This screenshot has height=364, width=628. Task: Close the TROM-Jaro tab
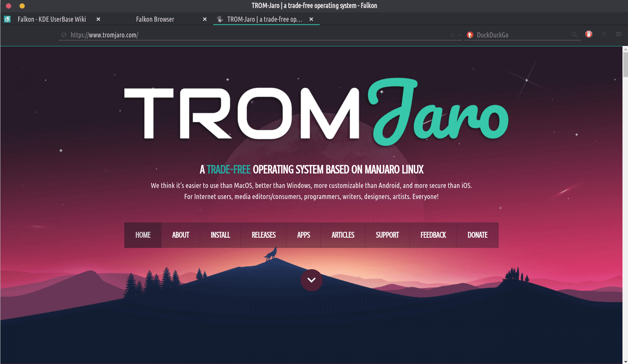(x=311, y=19)
